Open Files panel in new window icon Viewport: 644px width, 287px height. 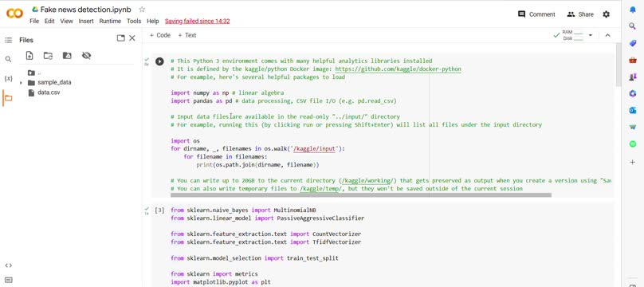(x=121, y=38)
